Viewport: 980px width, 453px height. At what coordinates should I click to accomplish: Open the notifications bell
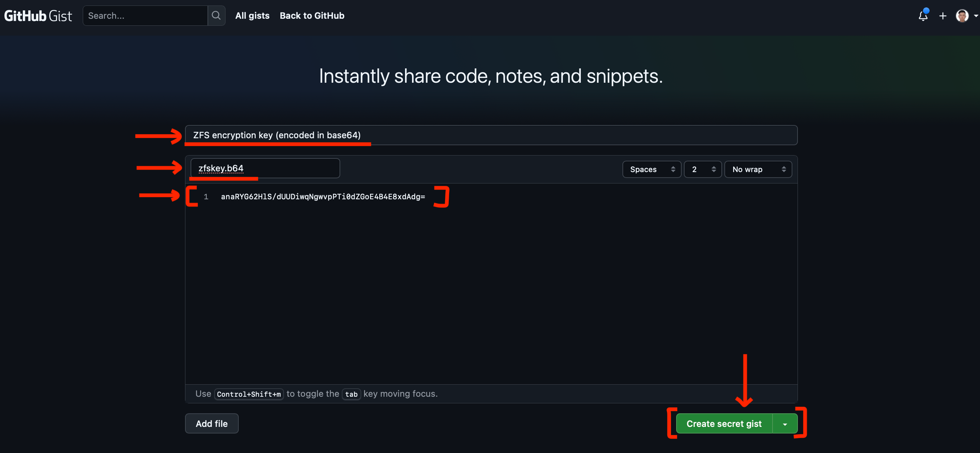tap(923, 15)
